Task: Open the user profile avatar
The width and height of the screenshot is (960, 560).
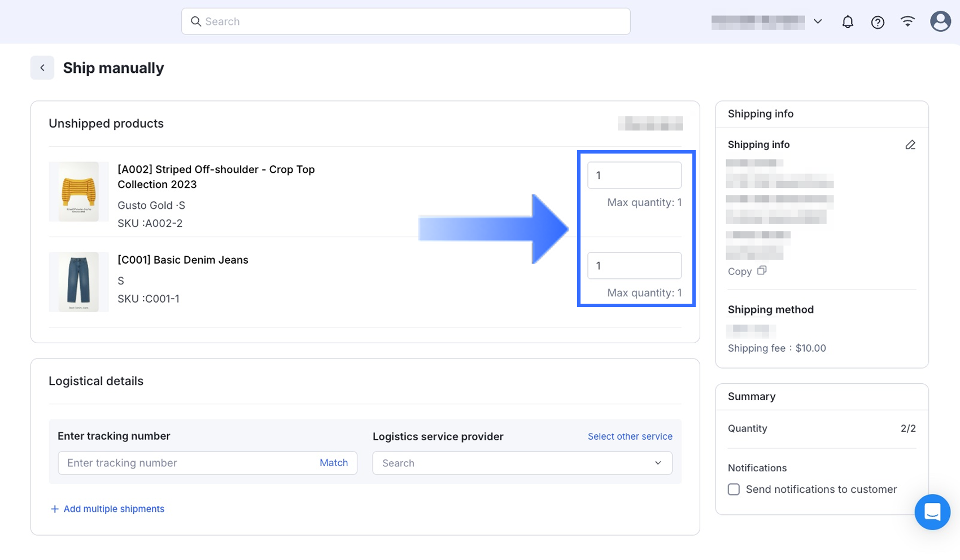Action: coord(940,21)
